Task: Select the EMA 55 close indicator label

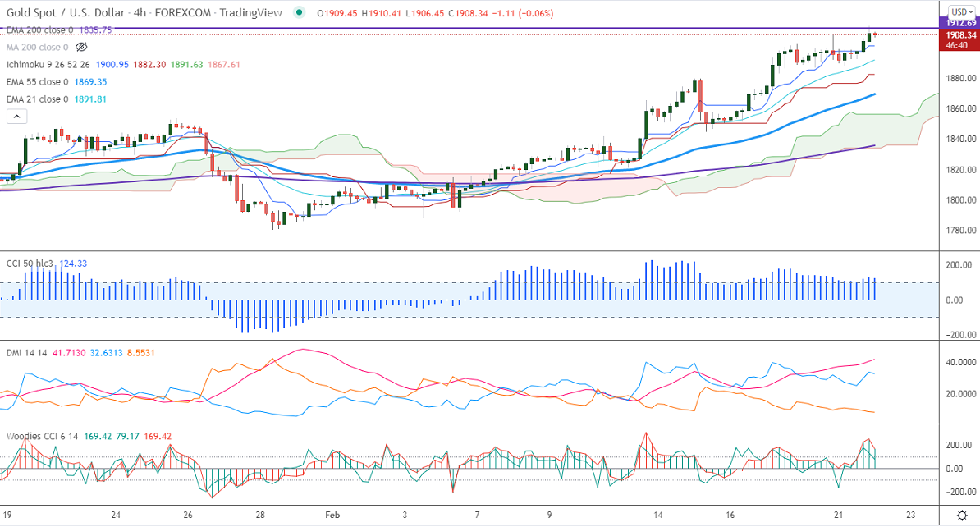Action: point(38,82)
